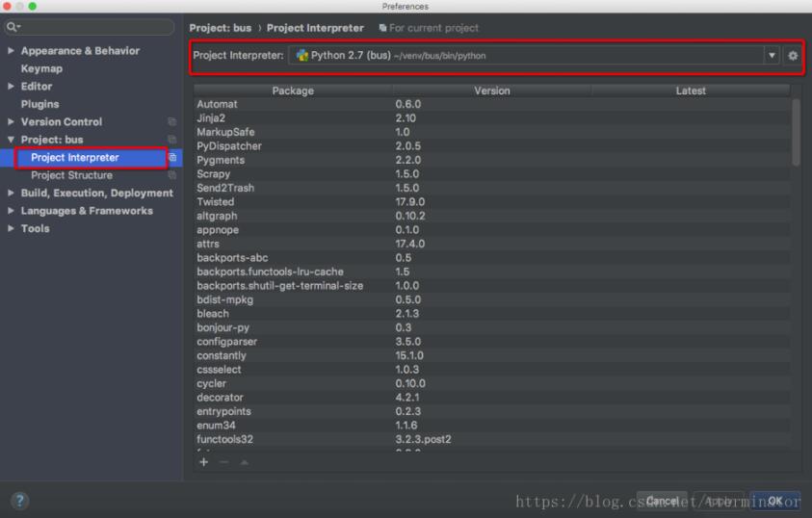This screenshot has width=812, height=518.
Task: Select the bdist-mpkg package row
Action: coord(492,299)
